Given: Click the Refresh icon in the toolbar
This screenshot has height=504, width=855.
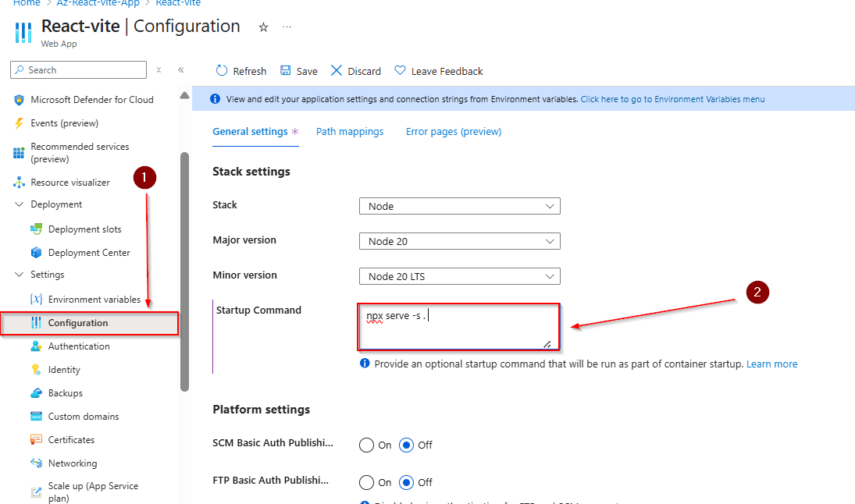Looking at the screenshot, I should tap(222, 71).
